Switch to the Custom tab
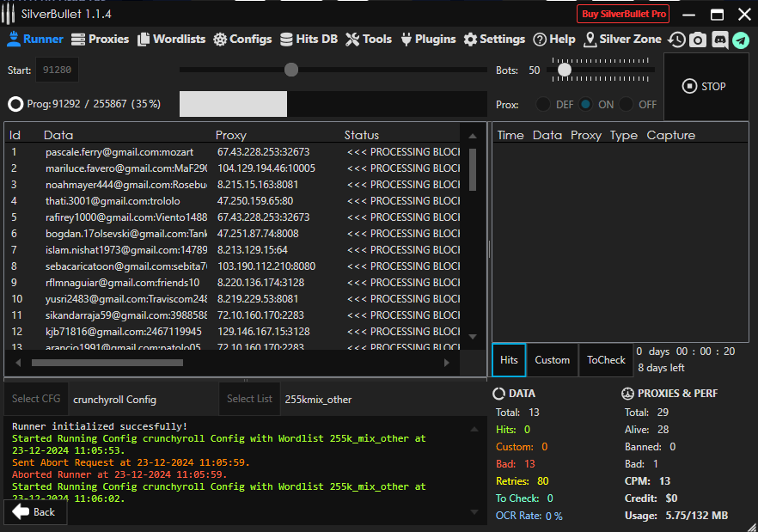Screen dimensions: 758x532 tap(552, 360)
